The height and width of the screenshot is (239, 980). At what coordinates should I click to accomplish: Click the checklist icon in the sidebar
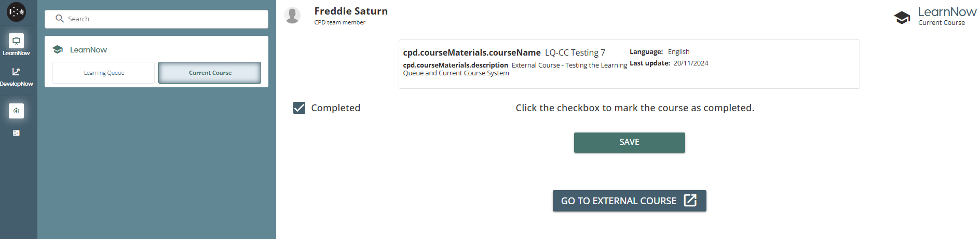click(16, 133)
